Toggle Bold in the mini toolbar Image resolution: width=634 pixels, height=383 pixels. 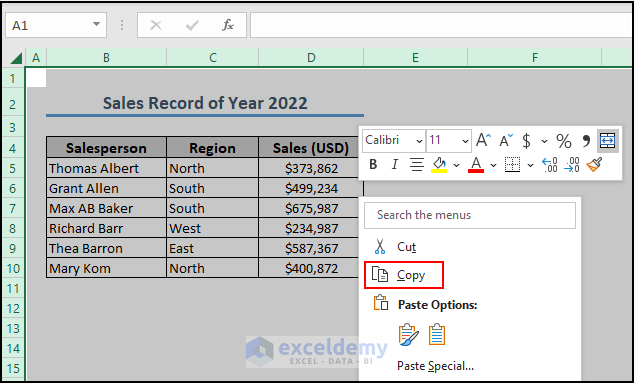(x=373, y=165)
